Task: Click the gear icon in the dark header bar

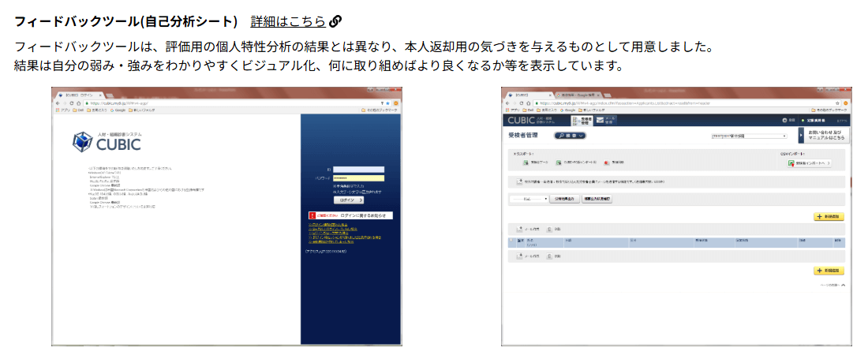Action: (784, 120)
